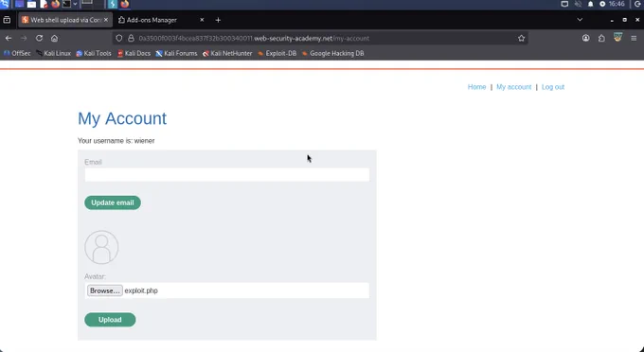Open Firefox View recent browsing icon
Screen dimensions: 644x352
click(x=7, y=20)
